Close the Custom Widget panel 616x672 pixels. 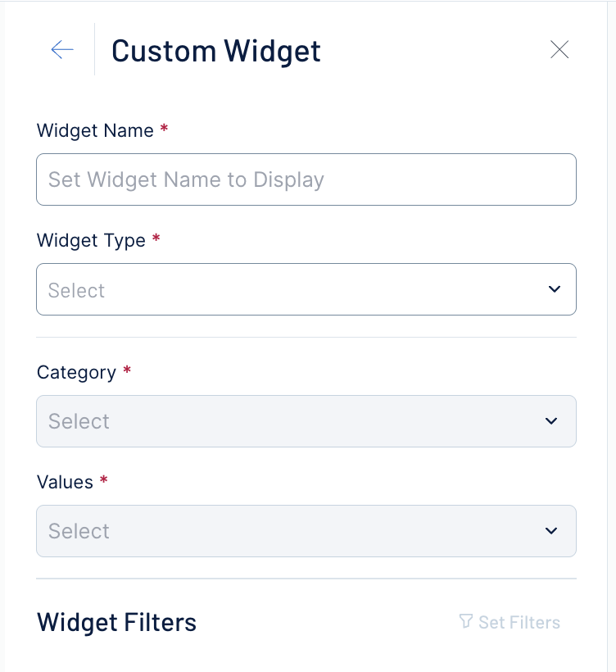[x=559, y=50]
